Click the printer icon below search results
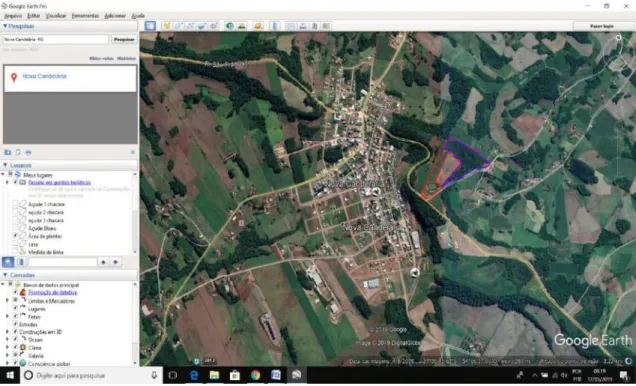The height and width of the screenshot is (386, 636). click(x=28, y=152)
